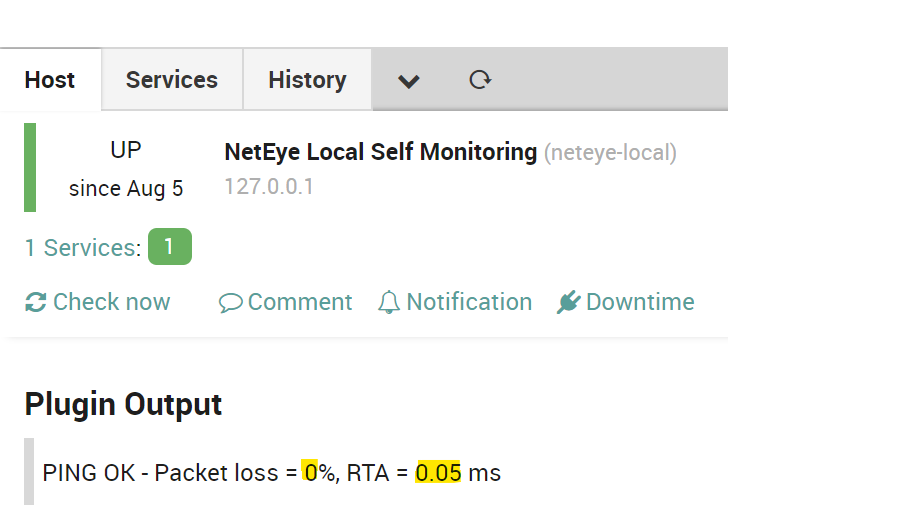This screenshot has width=902, height=518.
Task: Select the Host tab
Action: coord(50,79)
